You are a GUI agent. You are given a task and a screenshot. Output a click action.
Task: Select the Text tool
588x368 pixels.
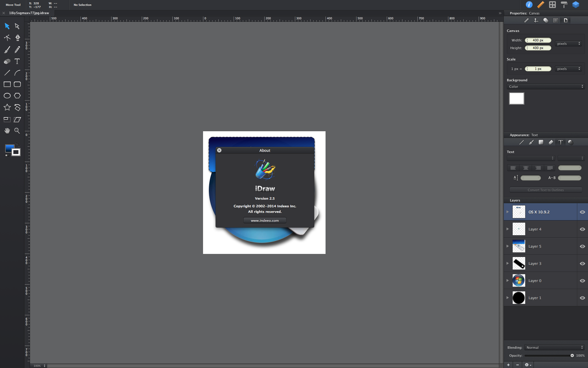17,61
